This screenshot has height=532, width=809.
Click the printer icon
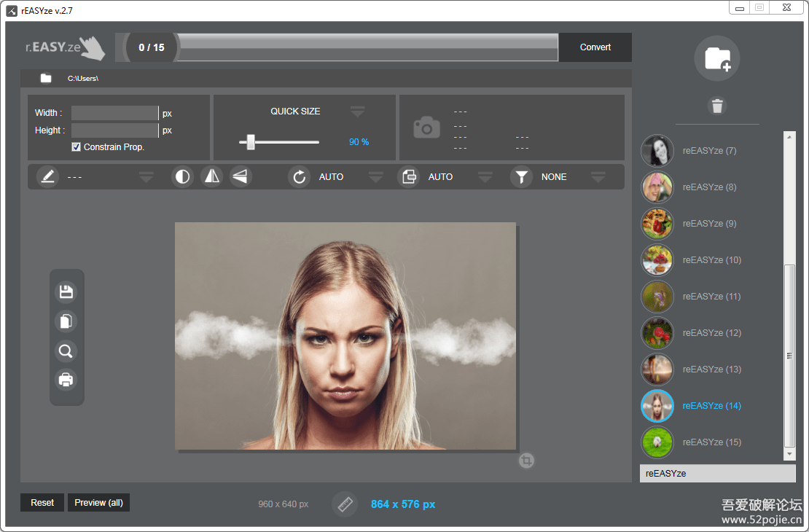66,380
